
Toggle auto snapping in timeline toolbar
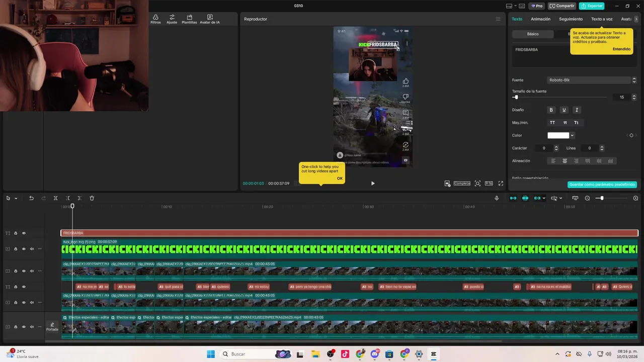click(525, 198)
